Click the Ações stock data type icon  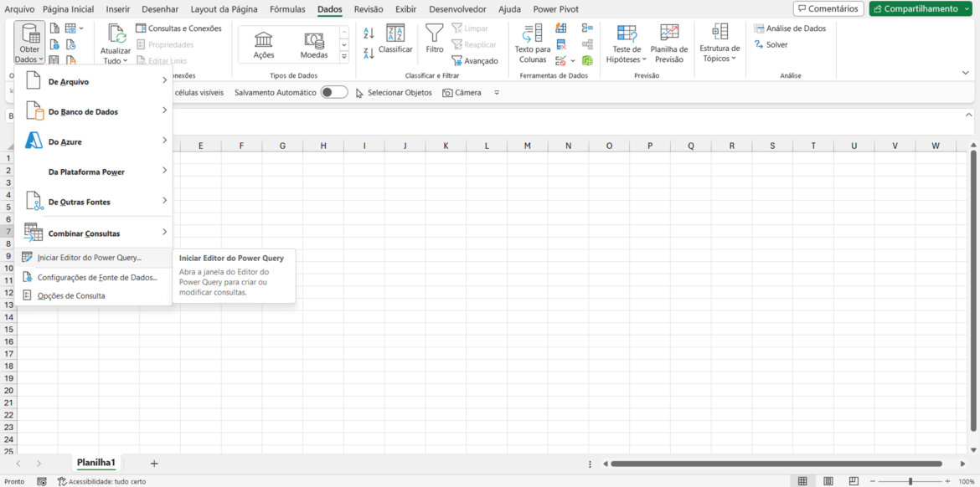[x=263, y=40]
